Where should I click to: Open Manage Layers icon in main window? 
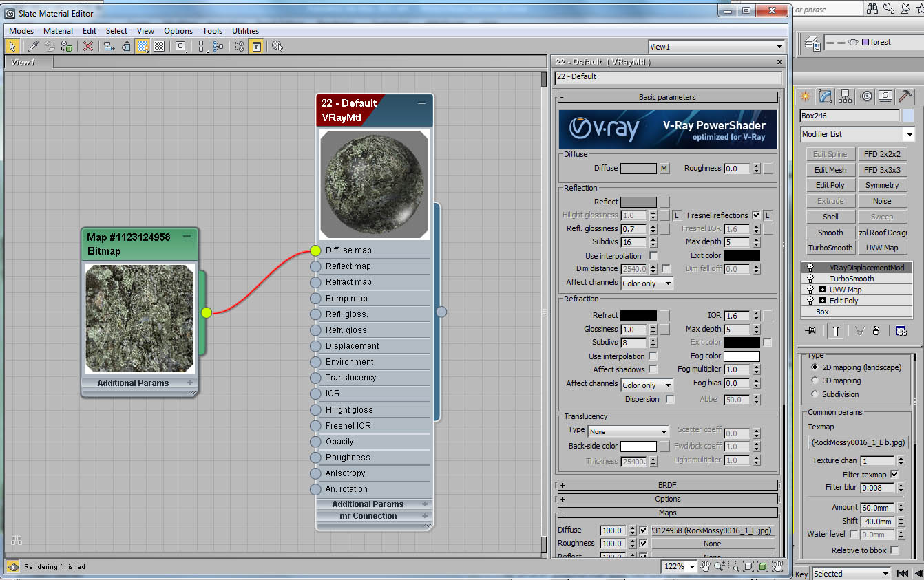click(x=812, y=43)
